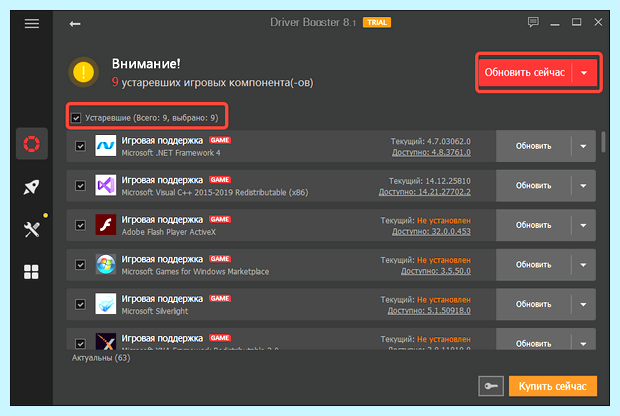The width and height of the screenshot is (620, 416).
Task: Click the TRIAL badge in title bar
Action: click(x=377, y=23)
